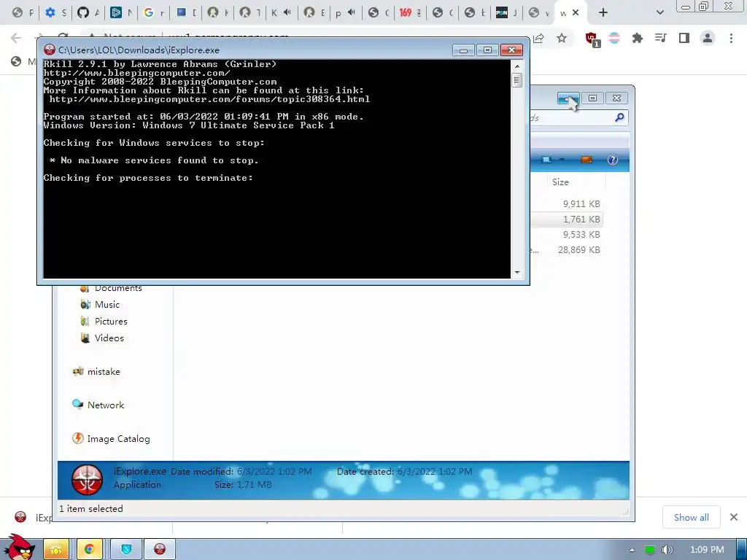Click console scrollbar down arrow
The width and height of the screenshot is (747, 560).
tap(517, 273)
